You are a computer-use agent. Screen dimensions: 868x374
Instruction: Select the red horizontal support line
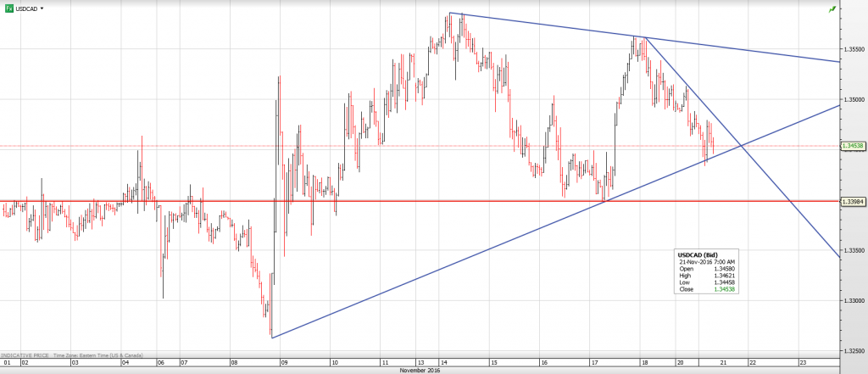pyautogui.click(x=424, y=202)
